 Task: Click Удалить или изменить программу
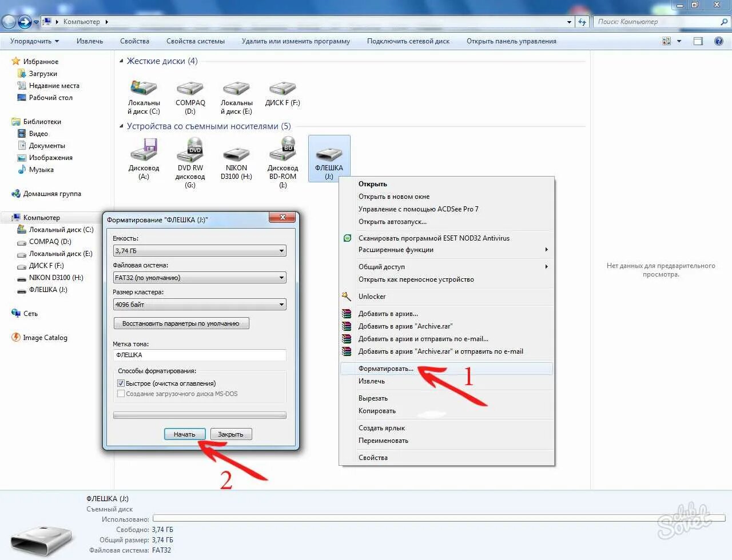(296, 41)
